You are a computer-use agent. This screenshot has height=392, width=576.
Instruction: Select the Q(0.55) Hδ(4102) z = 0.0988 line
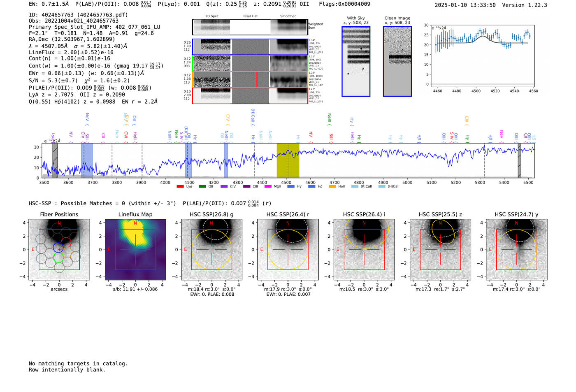coord(72,102)
